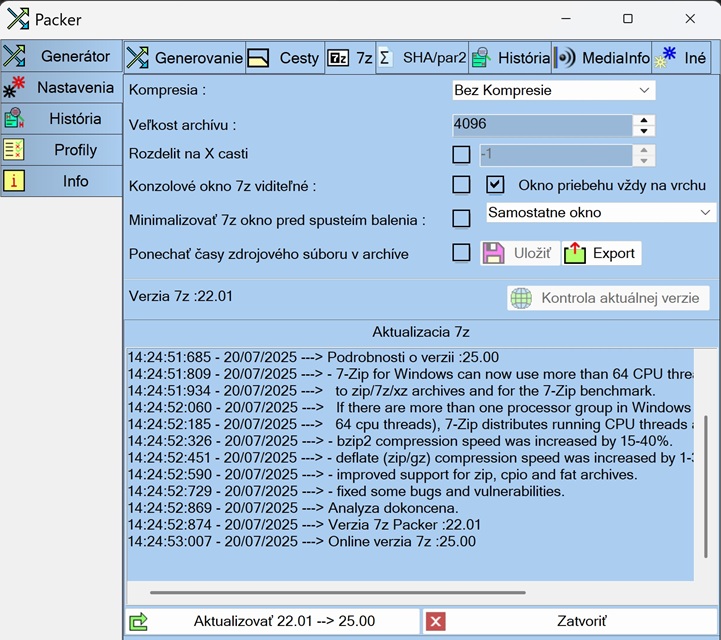Select log line 'Online verzia 7z :25.00'
Screen dimensions: 721x640
click(x=302, y=541)
